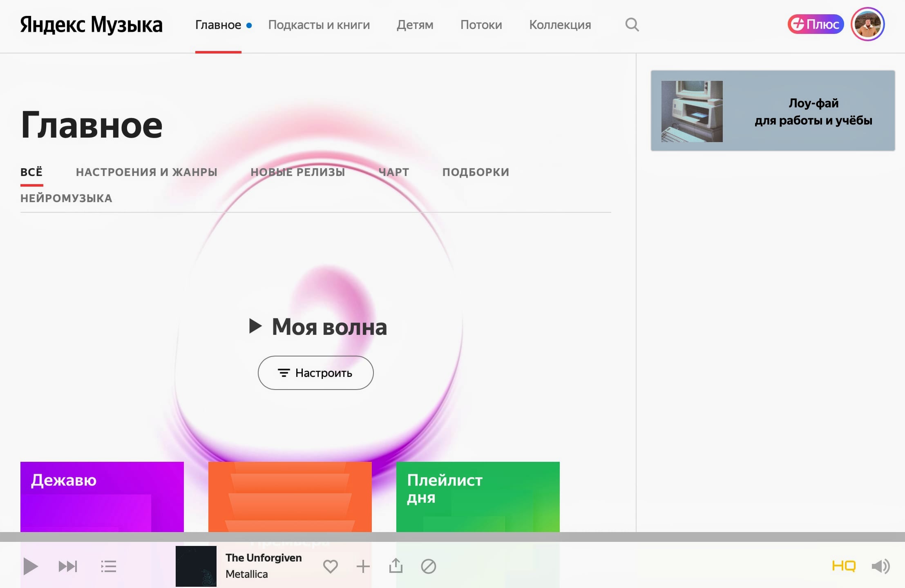Switch to the Нейромузыка tab
This screenshot has width=905, height=588.
pyautogui.click(x=66, y=198)
